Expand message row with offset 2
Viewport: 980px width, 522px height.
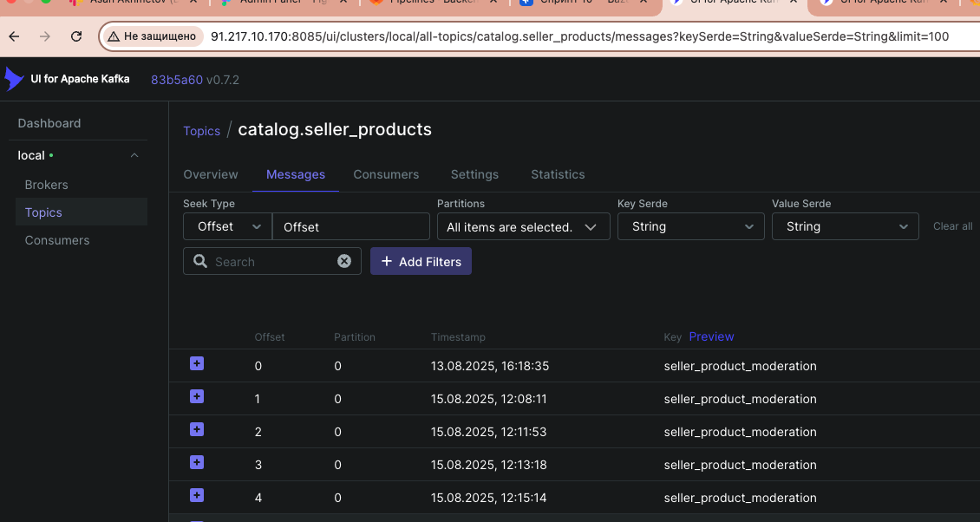pyautogui.click(x=197, y=430)
